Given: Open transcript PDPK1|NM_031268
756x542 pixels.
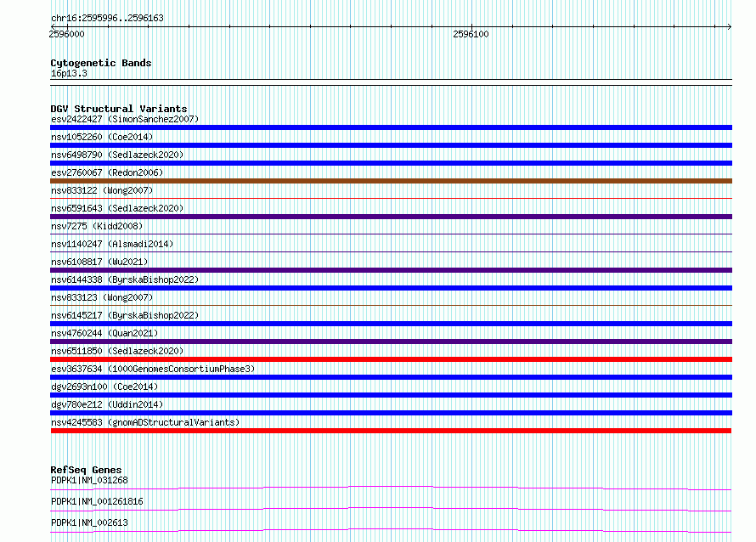Looking at the screenshot, I should 89,480.
